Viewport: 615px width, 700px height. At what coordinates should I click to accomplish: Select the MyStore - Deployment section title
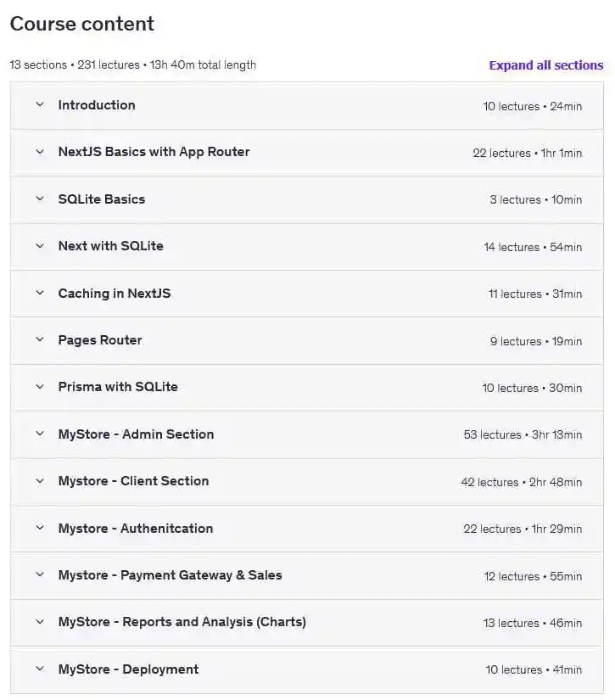pos(128,669)
